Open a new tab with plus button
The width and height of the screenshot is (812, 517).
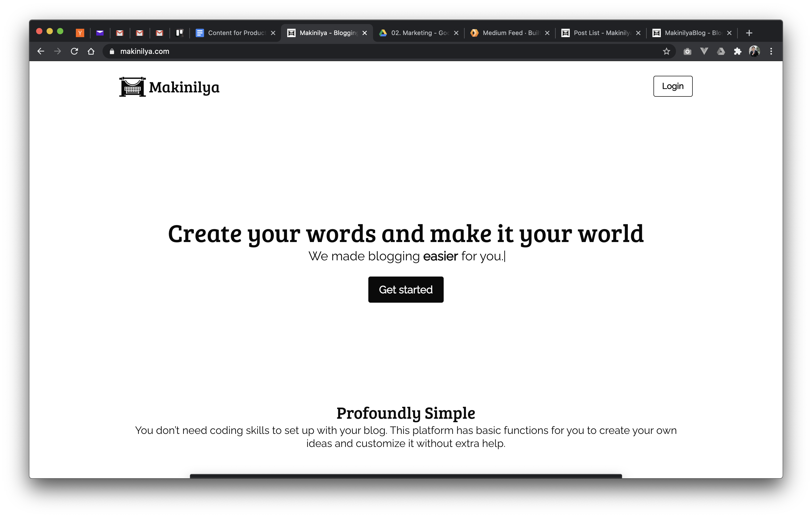(x=749, y=33)
